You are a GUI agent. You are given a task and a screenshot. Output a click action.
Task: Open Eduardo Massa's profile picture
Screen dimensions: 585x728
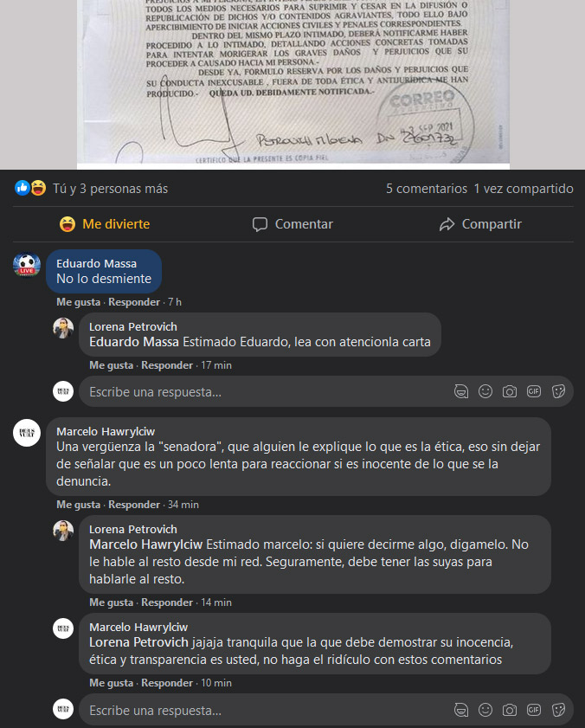27,265
